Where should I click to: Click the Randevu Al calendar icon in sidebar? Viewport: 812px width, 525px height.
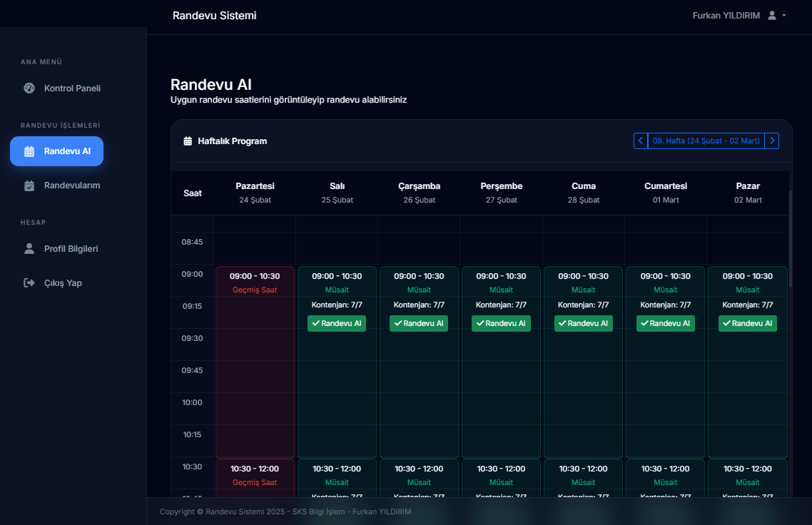point(29,151)
